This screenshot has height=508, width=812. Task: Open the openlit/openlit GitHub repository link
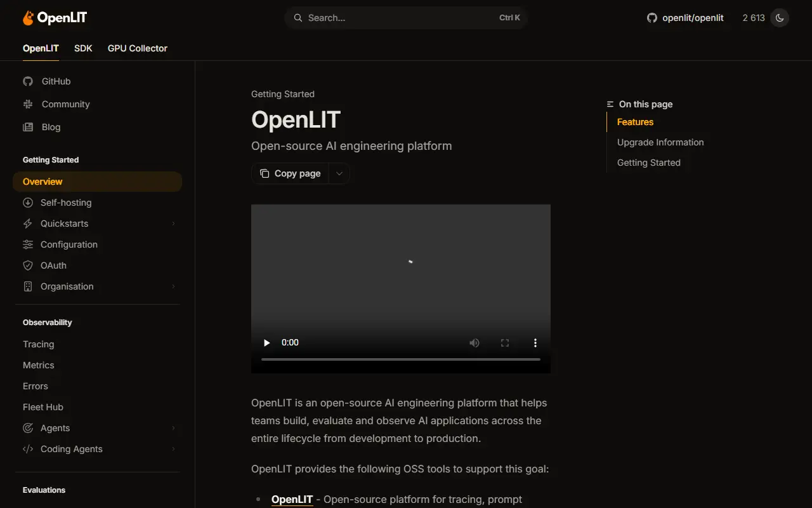point(685,18)
